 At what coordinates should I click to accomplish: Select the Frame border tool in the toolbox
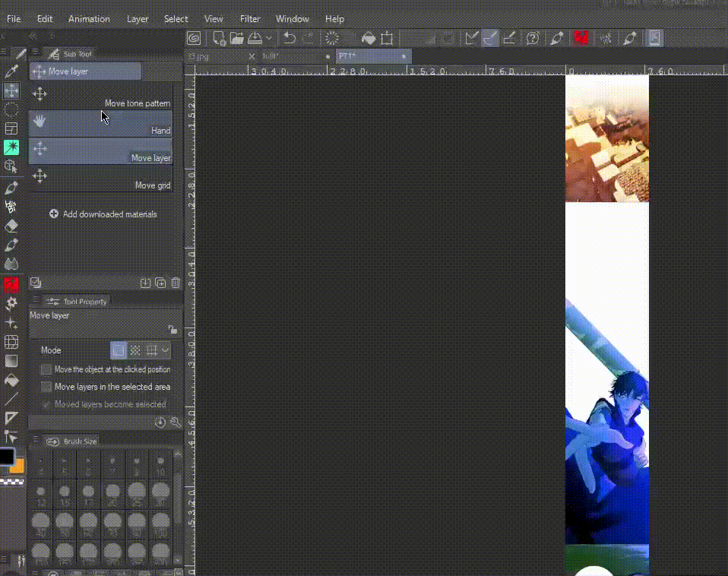(11, 128)
